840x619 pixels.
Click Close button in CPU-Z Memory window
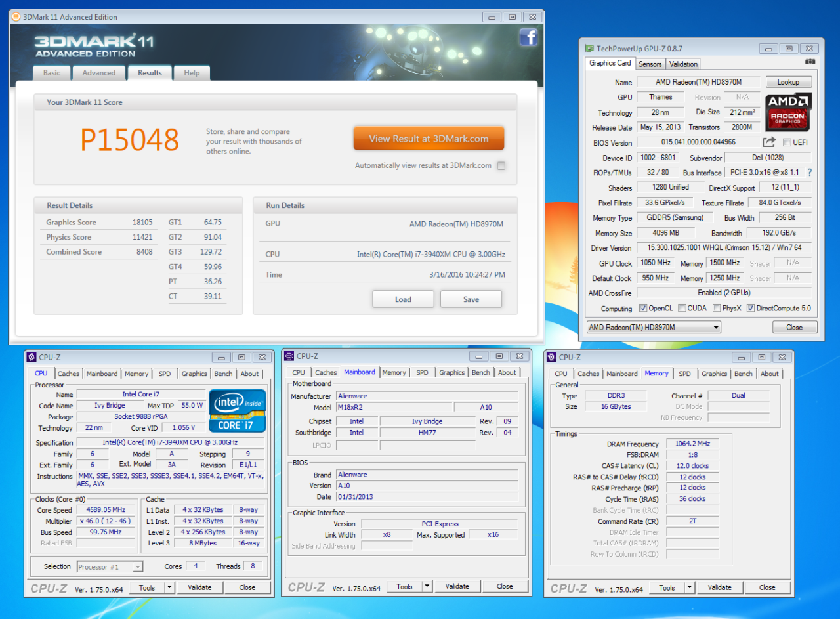767,587
